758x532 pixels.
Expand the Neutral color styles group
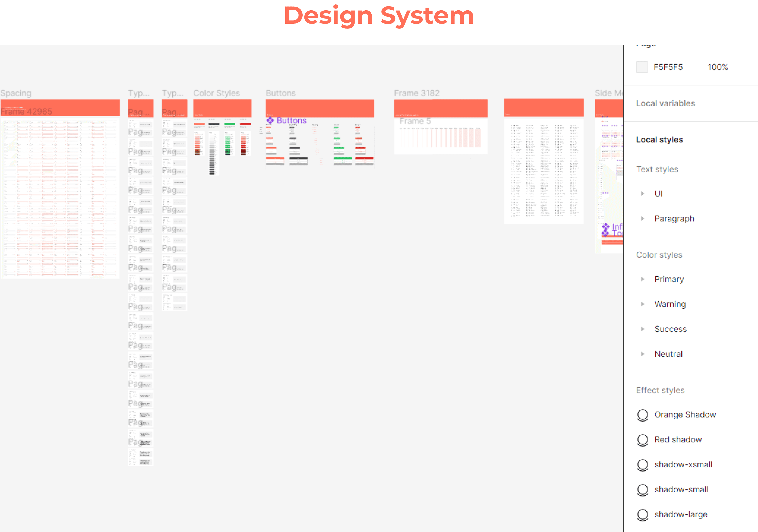tap(642, 354)
